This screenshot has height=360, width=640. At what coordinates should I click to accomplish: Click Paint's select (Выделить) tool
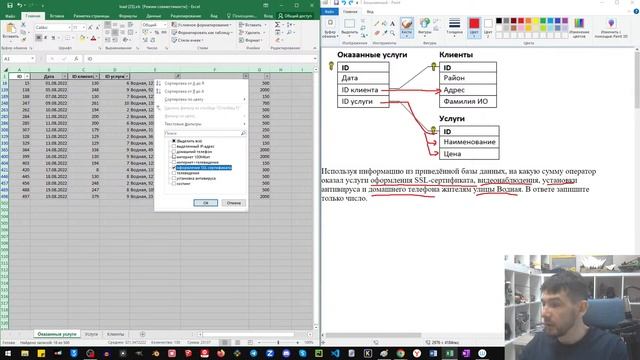[x=349, y=27]
